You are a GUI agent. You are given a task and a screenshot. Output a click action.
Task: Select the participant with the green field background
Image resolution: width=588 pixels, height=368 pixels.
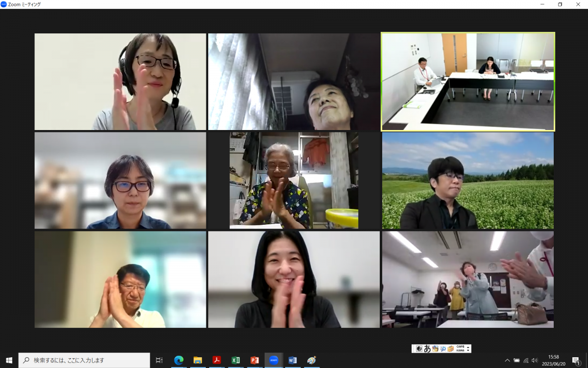(468, 181)
